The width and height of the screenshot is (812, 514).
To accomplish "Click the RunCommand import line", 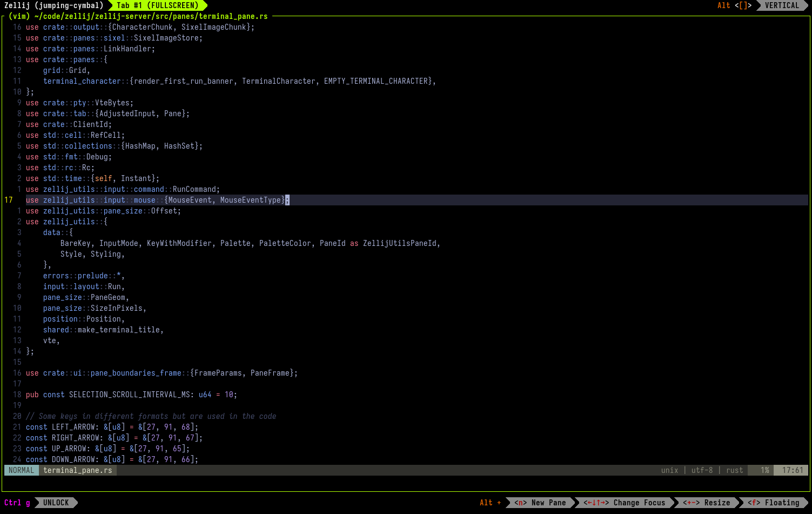I will pos(123,189).
